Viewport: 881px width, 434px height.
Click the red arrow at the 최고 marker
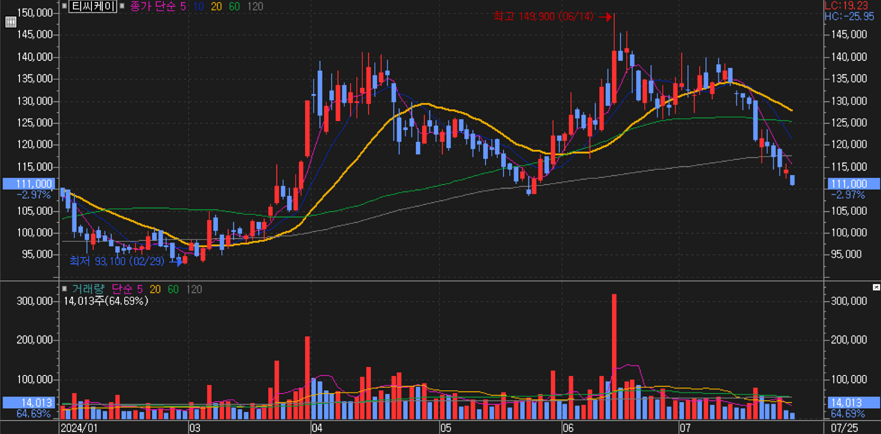[605, 16]
